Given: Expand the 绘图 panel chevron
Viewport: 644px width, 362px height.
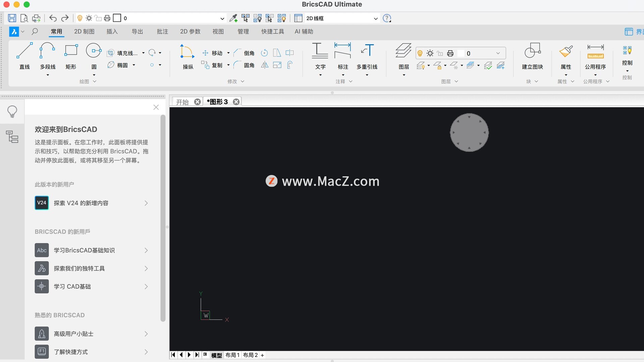Looking at the screenshot, I should (95, 81).
